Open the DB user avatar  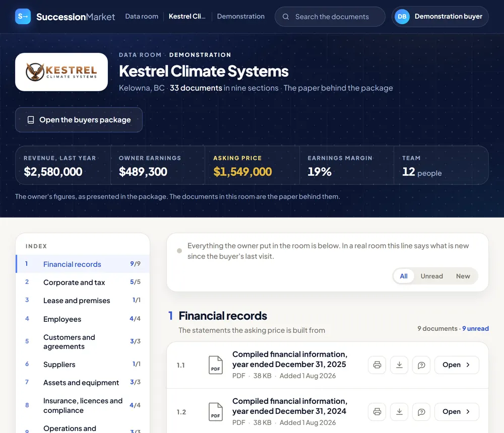click(x=402, y=17)
